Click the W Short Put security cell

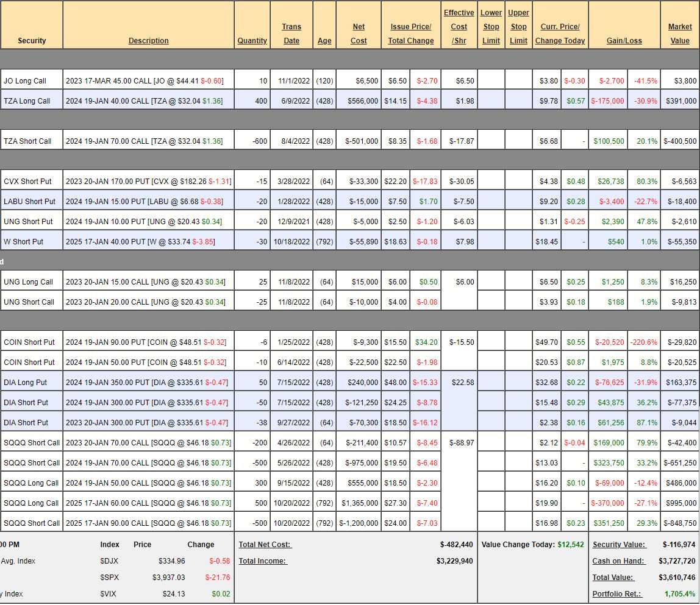[23, 242]
